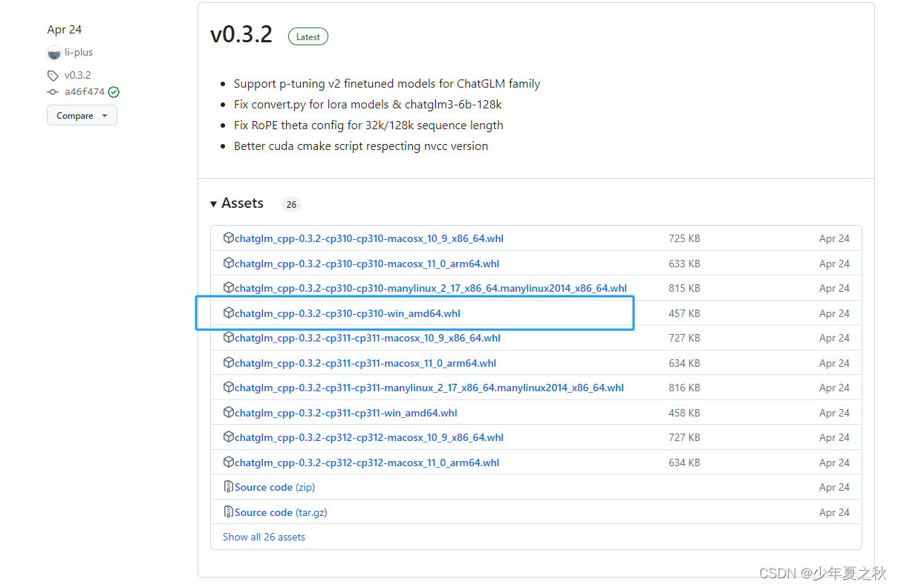Click the tag icon next to v0.3.2

coord(52,75)
